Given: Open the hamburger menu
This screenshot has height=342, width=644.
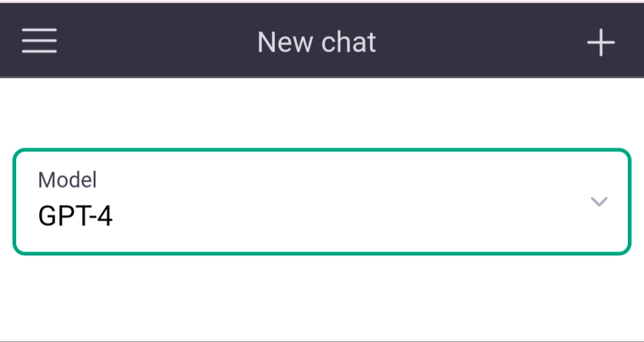Looking at the screenshot, I should pyautogui.click(x=39, y=42).
